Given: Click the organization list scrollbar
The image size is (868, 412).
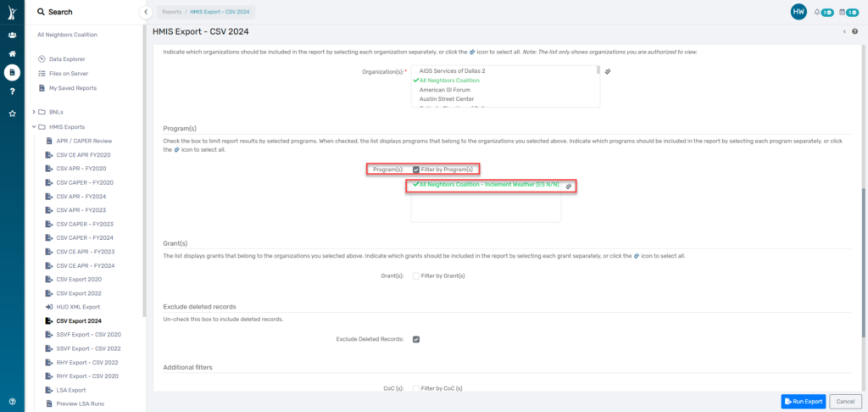Looking at the screenshot, I should 598,70.
